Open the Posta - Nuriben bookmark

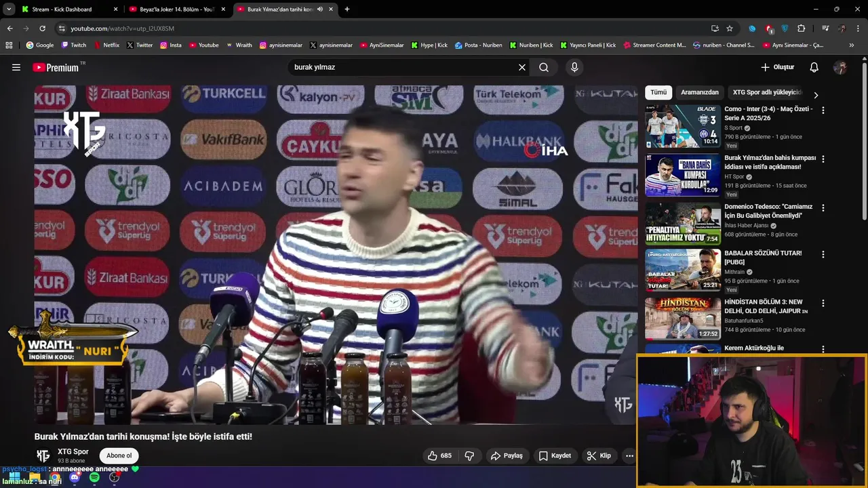tap(478, 45)
